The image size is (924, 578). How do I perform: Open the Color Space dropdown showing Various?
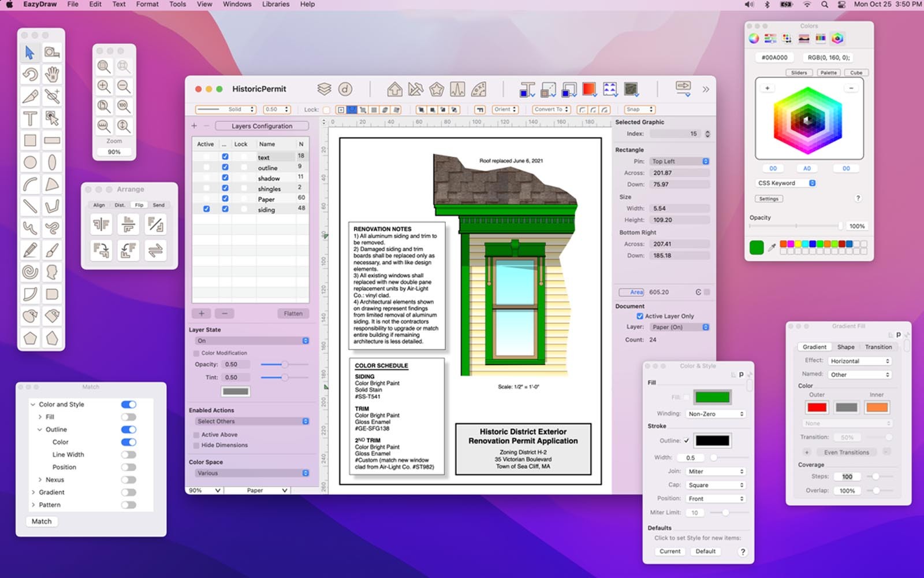tap(251, 473)
